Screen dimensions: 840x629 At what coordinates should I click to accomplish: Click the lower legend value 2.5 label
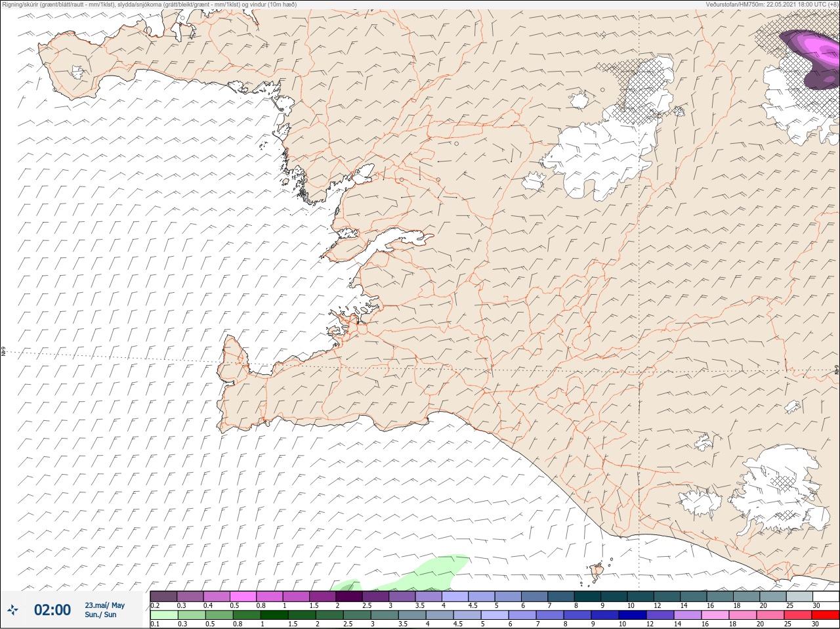tap(348, 624)
